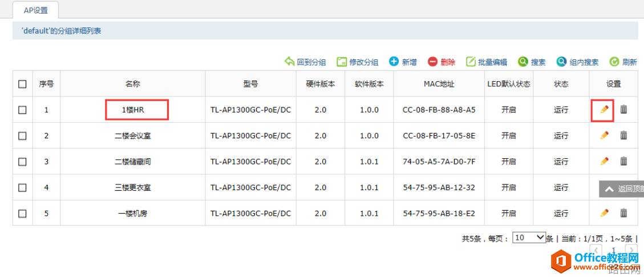Select the name cell 一楼机房
Image resolution: width=644 pixels, height=277 pixels.
pos(133,213)
